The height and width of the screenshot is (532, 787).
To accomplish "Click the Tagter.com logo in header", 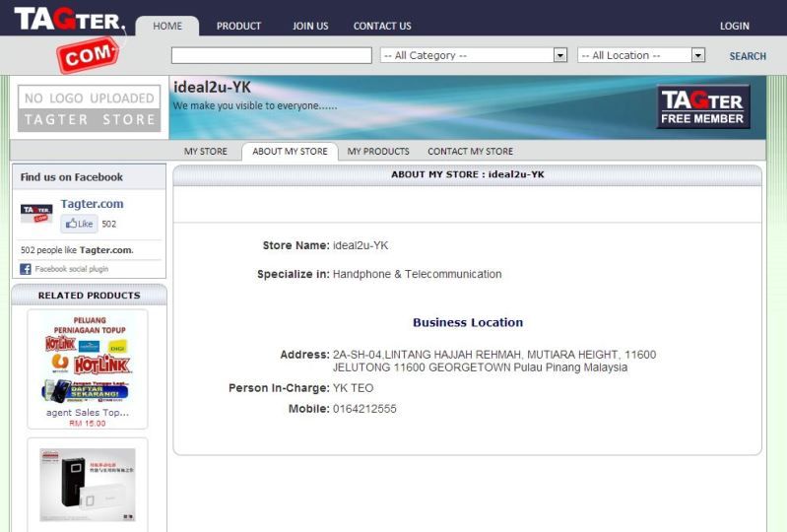I will click(69, 36).
